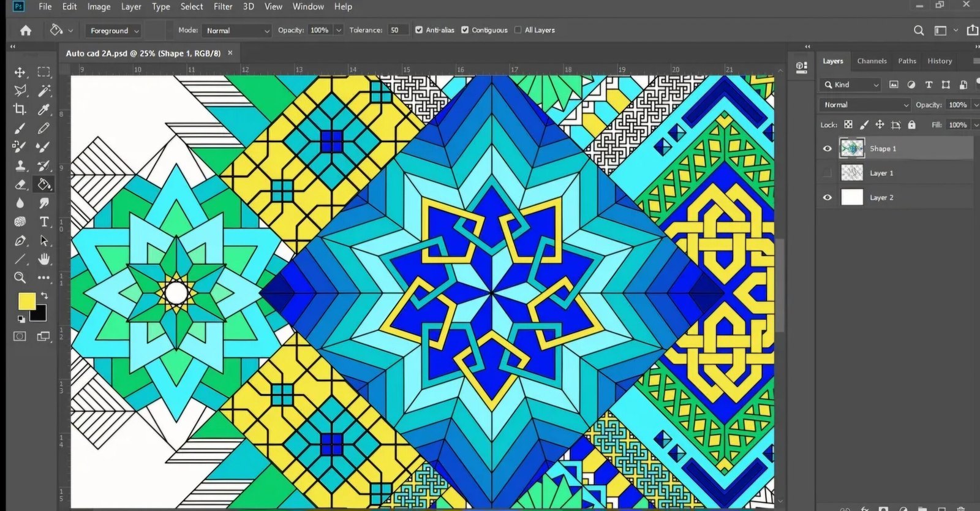The width and height of the screenshot is (980, 511).
Task: Open the Filter menu
Action: 223,7
